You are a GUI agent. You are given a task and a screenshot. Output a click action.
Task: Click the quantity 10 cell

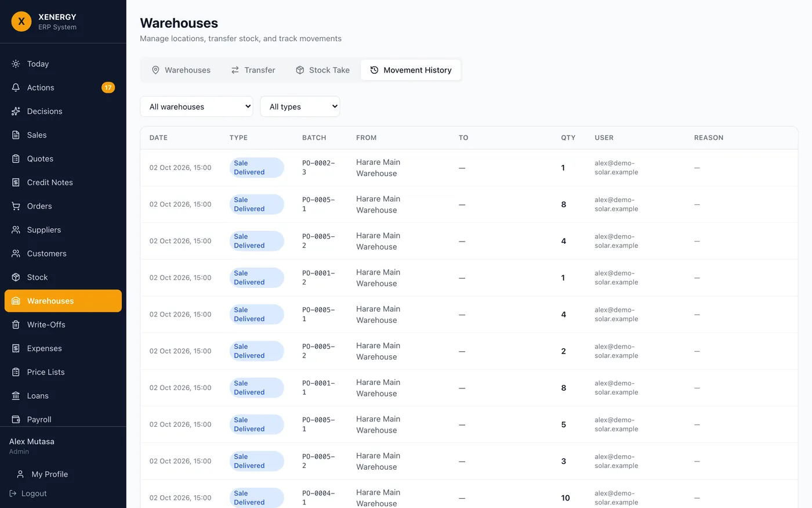click(565, 498)
